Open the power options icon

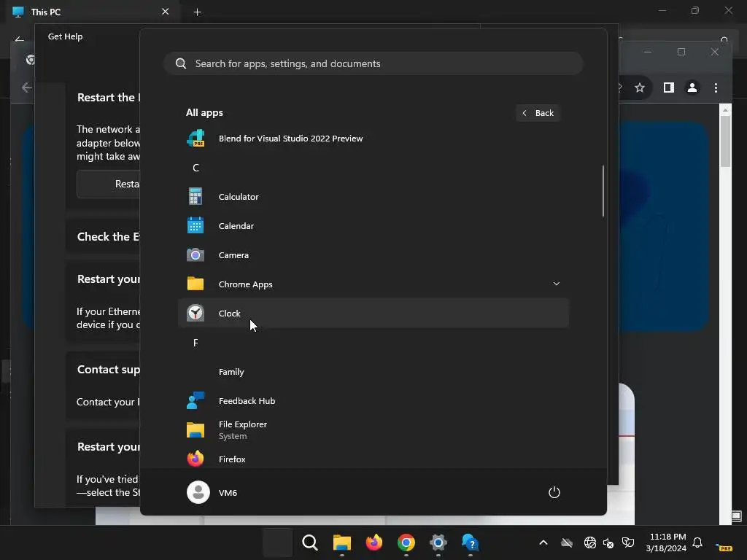click(x=554, y=492)
